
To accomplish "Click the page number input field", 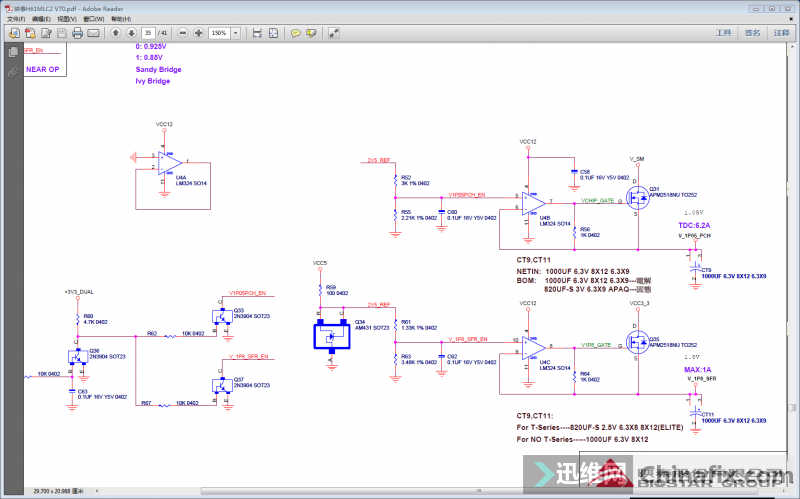I will click(148, 33).
